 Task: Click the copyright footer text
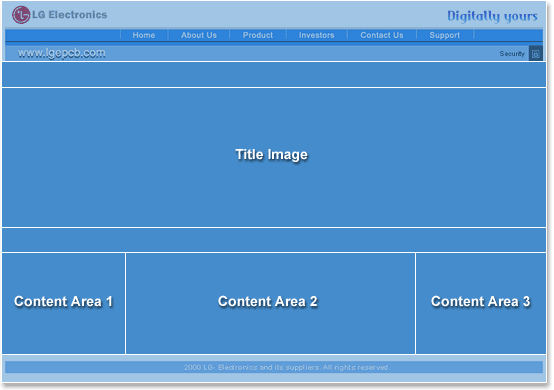click(287, 367)
